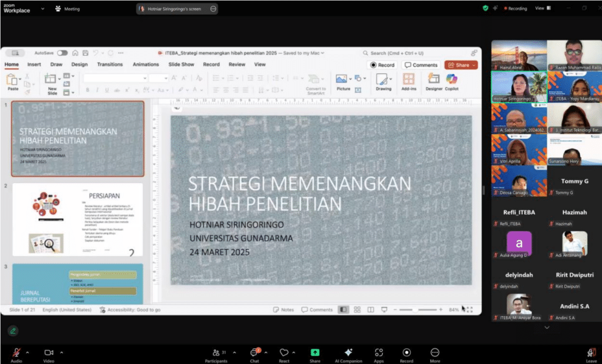Open the Review ribbon tab

[x=237, y=65]
